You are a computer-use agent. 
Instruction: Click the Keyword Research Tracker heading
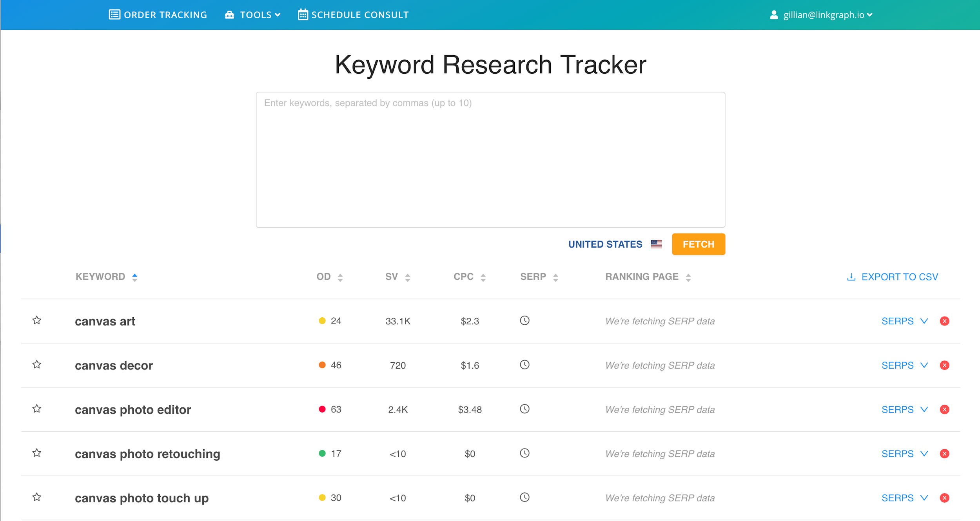[x=490, y=65]
